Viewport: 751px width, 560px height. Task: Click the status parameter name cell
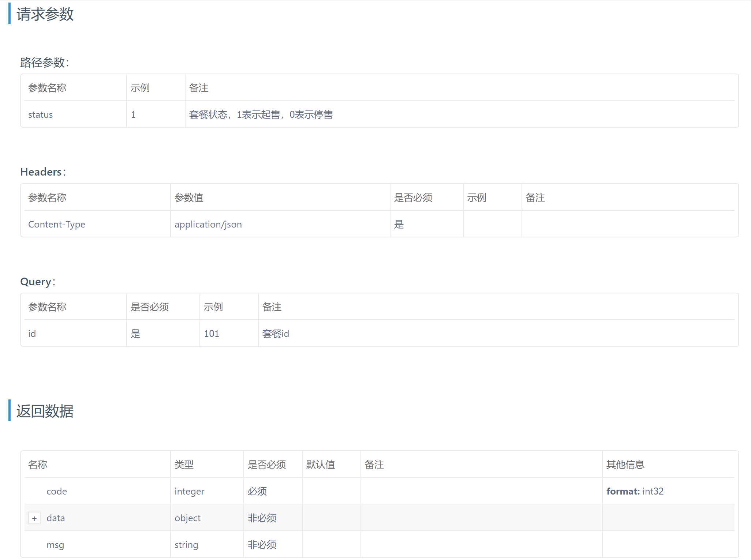41,115
